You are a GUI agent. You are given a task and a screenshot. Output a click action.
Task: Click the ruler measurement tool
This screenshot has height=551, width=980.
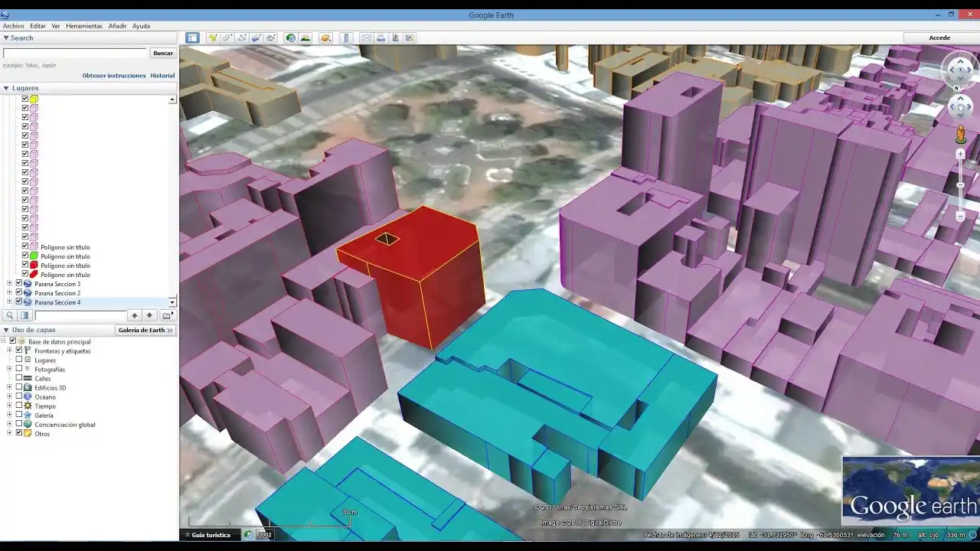(x=346, y=37)
